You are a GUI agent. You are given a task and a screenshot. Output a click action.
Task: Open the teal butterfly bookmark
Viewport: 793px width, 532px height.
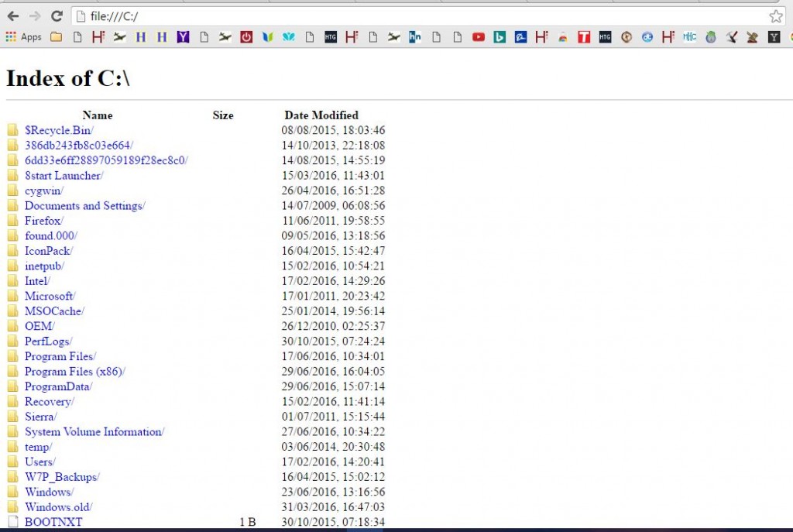click(289, 37)
